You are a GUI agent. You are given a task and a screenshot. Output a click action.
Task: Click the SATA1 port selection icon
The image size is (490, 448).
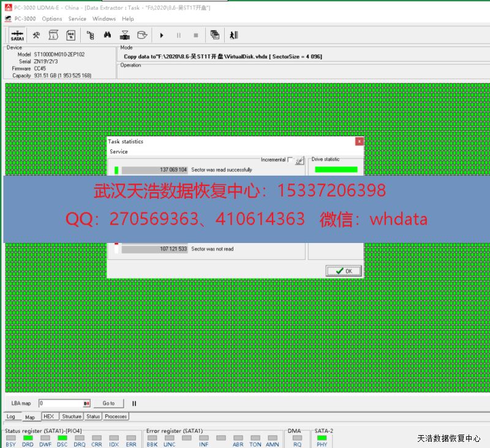point(17,35)
